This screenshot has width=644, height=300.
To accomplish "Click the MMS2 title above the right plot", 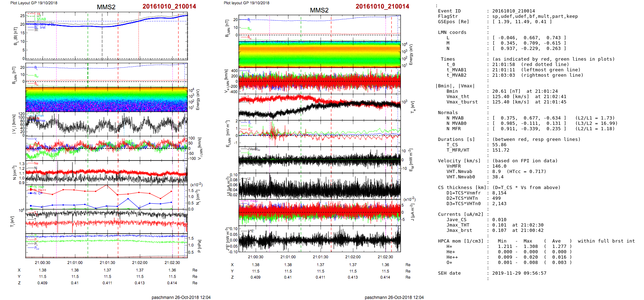I will click(319, 10).
